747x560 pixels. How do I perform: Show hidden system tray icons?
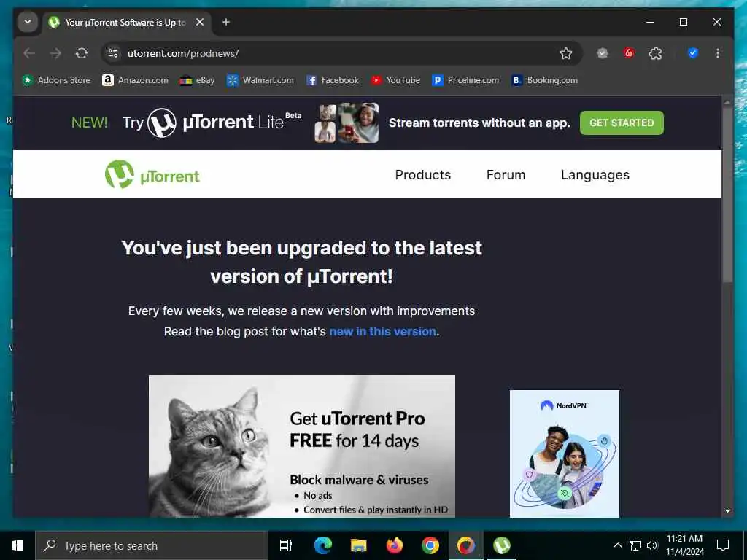617,545
